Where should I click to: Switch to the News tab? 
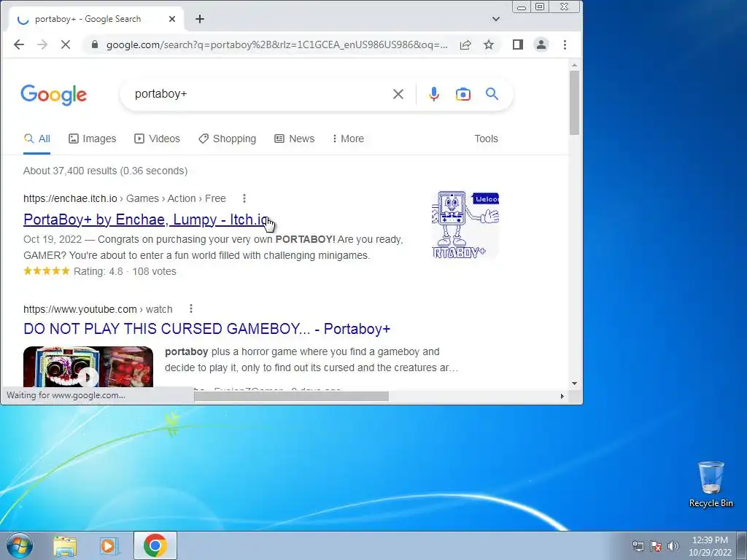tap(295, 139)
